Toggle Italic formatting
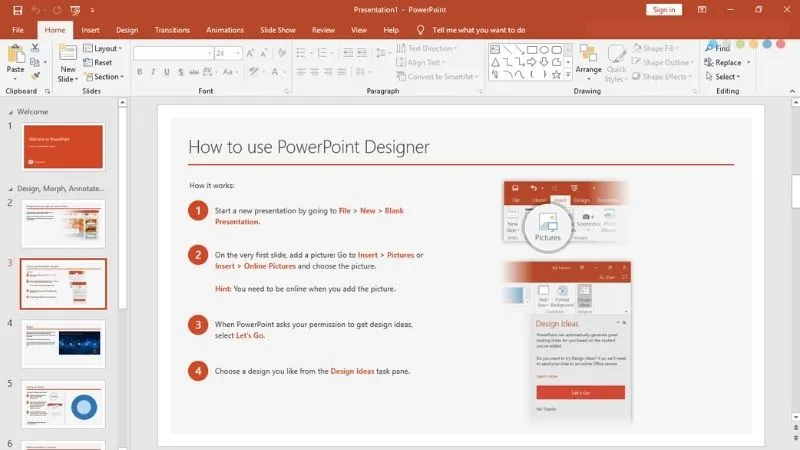Viewport: 800px width, 450px height. tap(153, 72)
